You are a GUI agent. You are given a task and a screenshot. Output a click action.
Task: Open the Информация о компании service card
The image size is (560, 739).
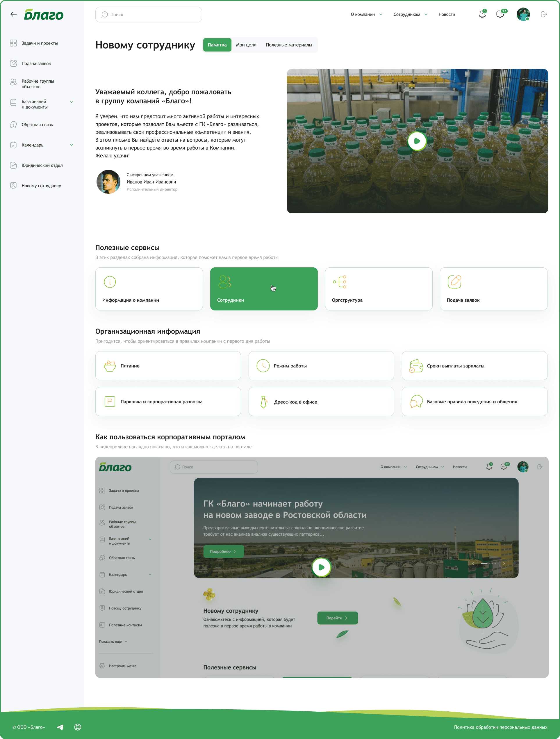(149, 289)
